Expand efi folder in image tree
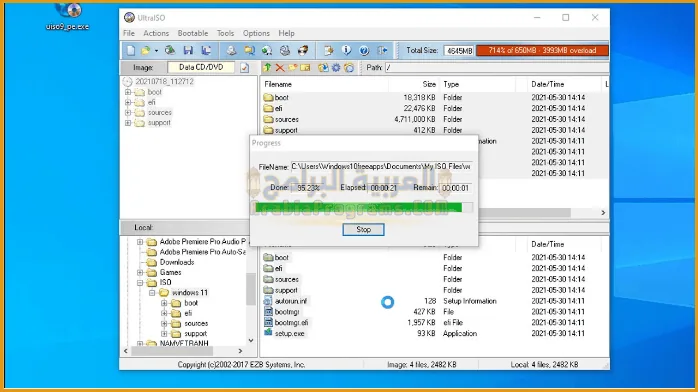The image size is (698, 392). (x=128, y=102)
